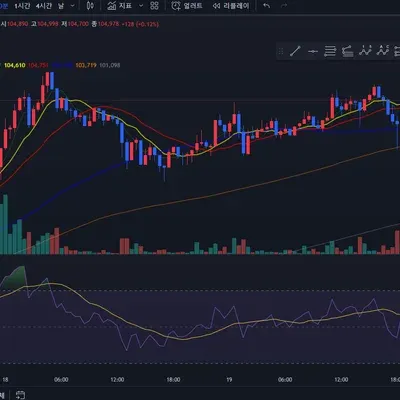Click the open price value 104,890
The image size is (400, 400).
tap(17, 24)
